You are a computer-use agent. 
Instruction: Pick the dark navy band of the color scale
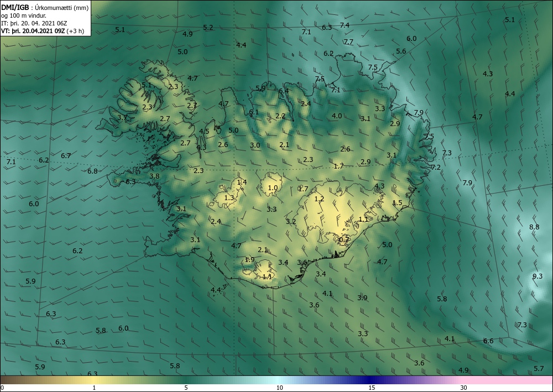[371, 380]
